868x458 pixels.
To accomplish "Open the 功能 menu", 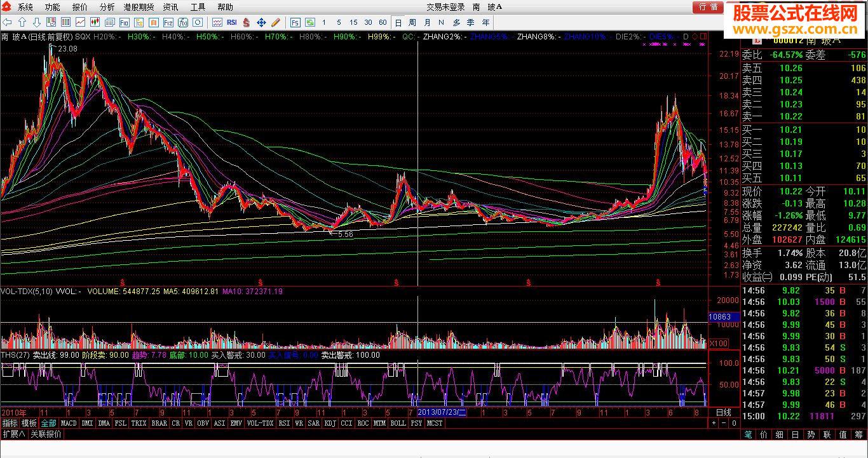I will [x=53, y=7].
